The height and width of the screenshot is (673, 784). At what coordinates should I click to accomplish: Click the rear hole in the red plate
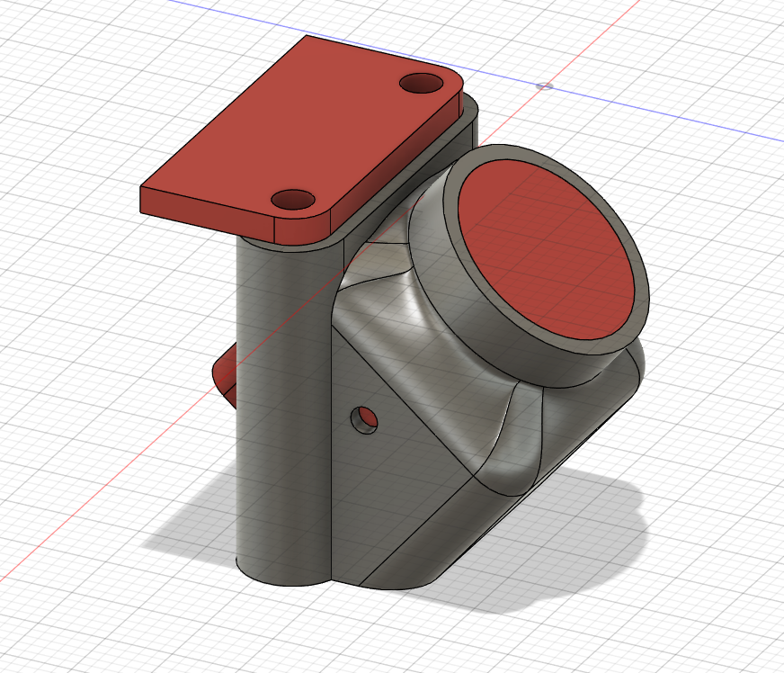tap(423, 83)
